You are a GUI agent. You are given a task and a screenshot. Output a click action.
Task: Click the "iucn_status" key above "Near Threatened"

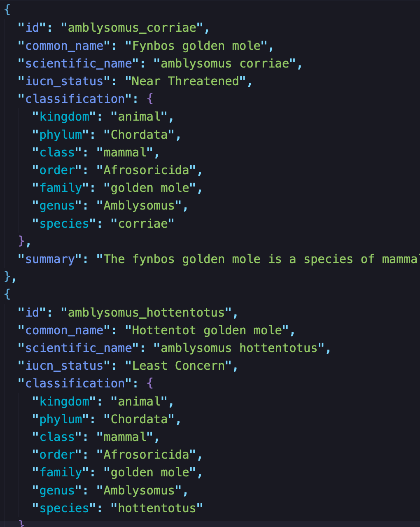64,81
